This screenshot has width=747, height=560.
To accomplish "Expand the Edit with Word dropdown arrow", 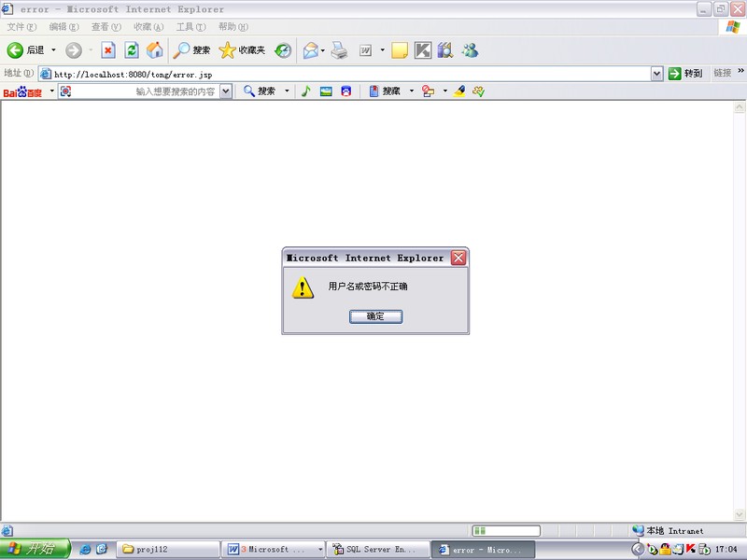I will (x=382, y=50).
